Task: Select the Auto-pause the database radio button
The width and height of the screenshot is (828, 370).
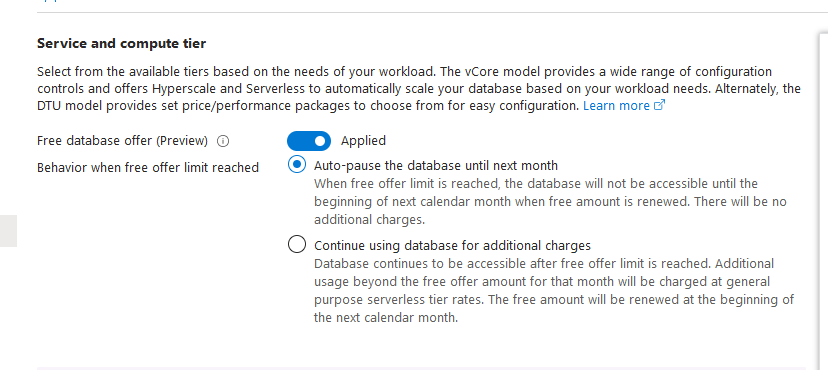Action: pyautogui.click(x=297, y=165)
